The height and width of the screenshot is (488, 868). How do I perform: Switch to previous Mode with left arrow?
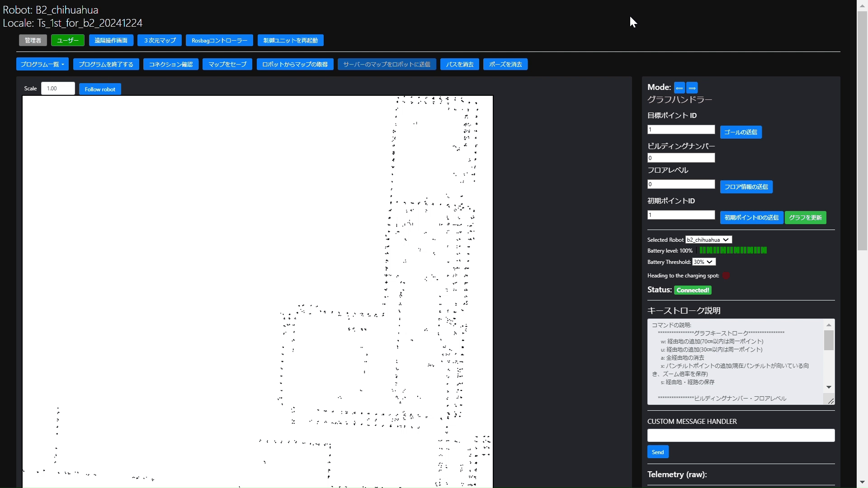679,88
